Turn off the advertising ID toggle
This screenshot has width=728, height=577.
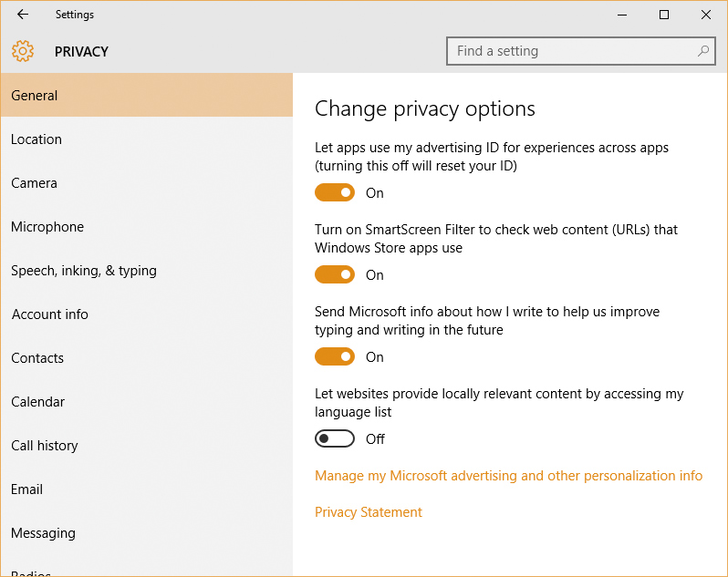[335, 192]
